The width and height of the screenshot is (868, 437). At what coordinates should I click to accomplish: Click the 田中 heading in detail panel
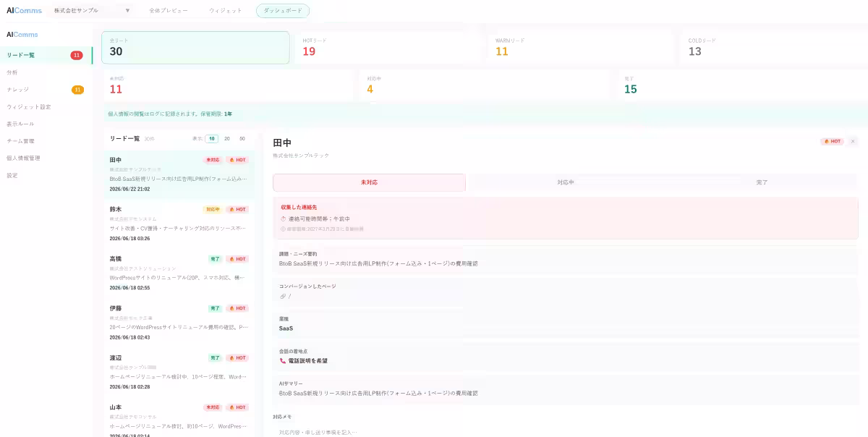click(282, 143)
